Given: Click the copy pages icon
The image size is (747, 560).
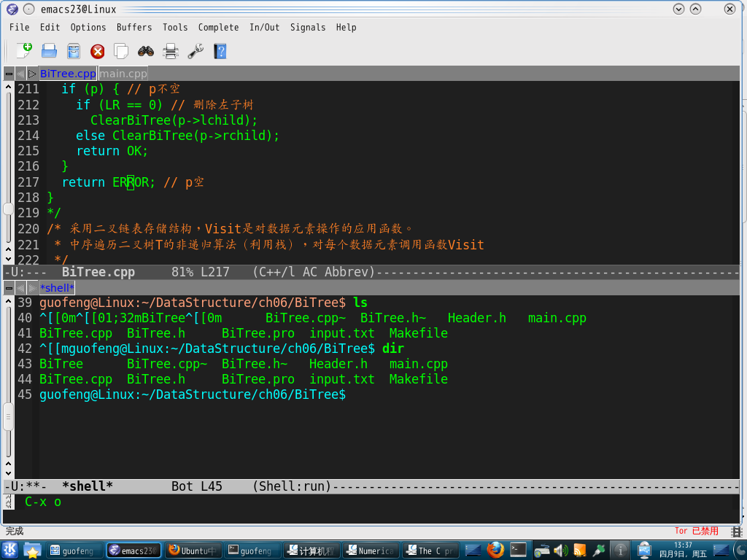Looking at the screenshot, I should [x=121, y=51].
